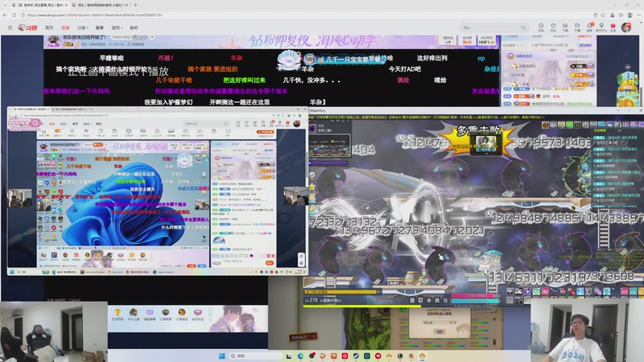The image size is (644, 362).
Task: Open the browser tab list chevron
Action: click(x=4, y=5)
